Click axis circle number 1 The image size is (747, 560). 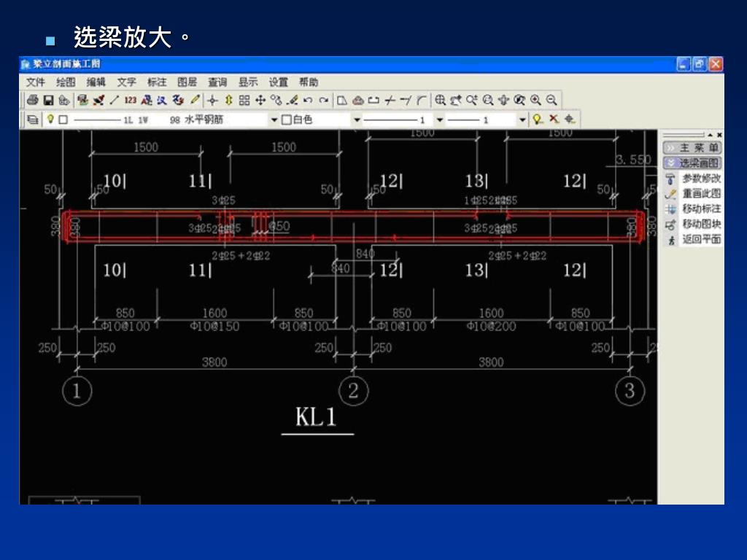pos(77,391)
